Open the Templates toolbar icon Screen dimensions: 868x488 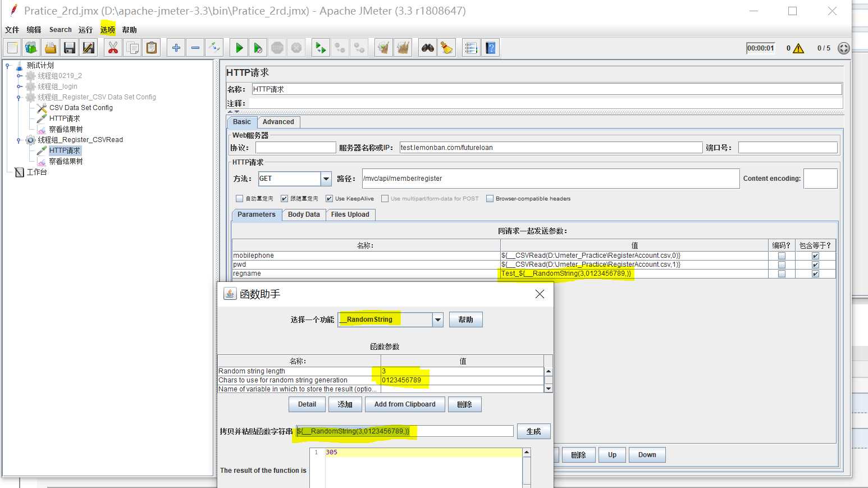pos(31,48)
